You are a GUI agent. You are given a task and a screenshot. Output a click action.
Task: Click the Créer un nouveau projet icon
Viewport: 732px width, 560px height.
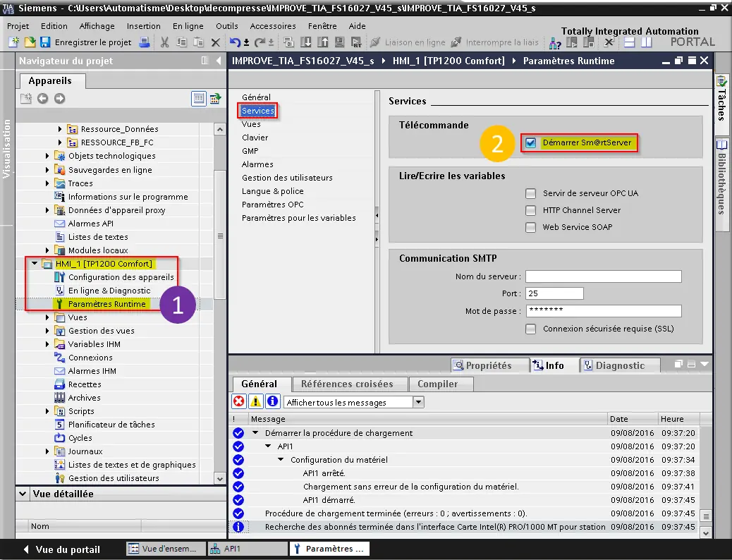pyautogui.click(x=15, y=42)
